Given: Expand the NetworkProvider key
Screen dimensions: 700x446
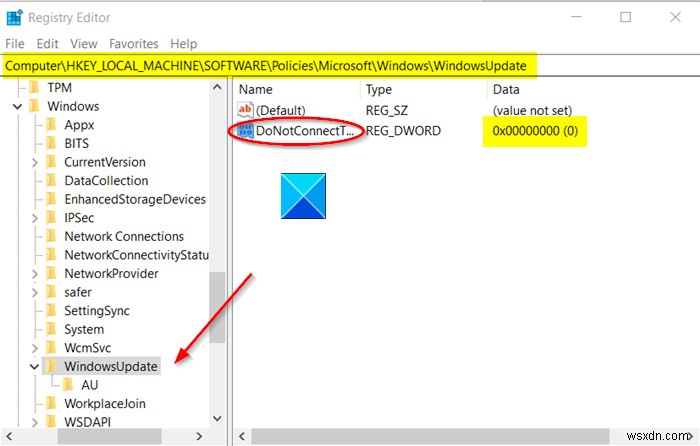Looking at the screenshot, I should (x=35, y=274).
